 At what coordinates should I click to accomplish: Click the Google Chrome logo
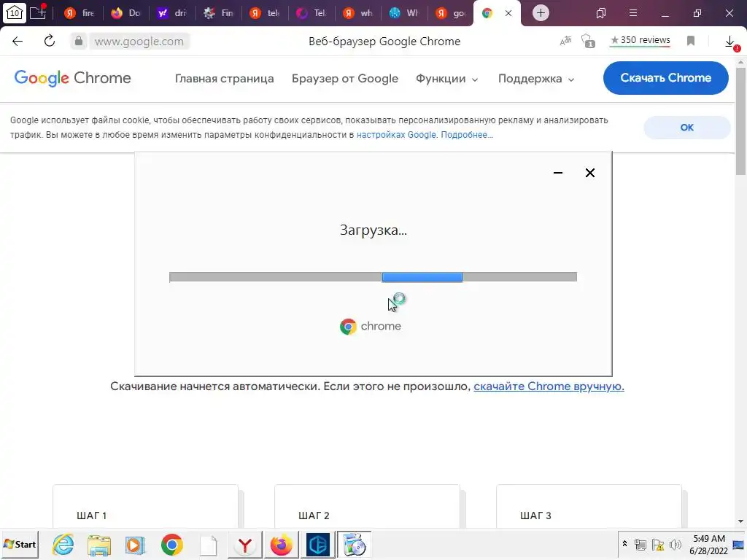[72, 78]
